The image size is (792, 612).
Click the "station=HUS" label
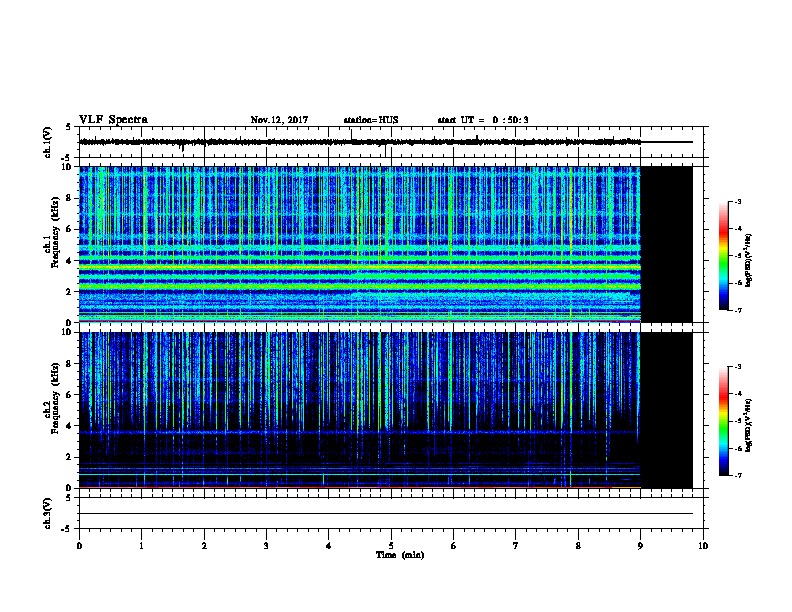[371, 120]
